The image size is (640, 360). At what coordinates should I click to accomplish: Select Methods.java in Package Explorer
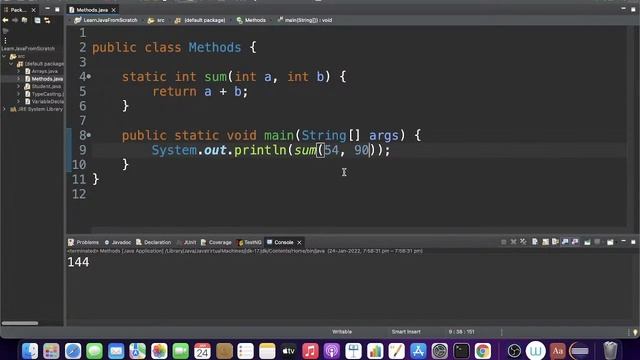point(44,79)
